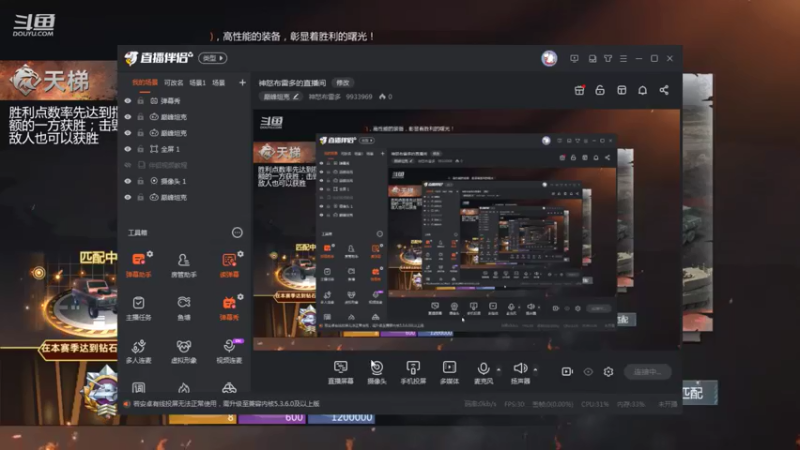The width and height of the screenshot is (800, 450).
Task: Select the 弹幕秀 layer row
Action: pos(184,101)
